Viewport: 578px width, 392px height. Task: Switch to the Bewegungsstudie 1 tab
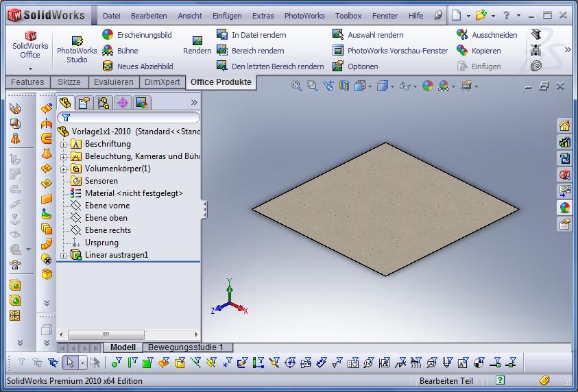pyautogui.click(x=186, y=347)
